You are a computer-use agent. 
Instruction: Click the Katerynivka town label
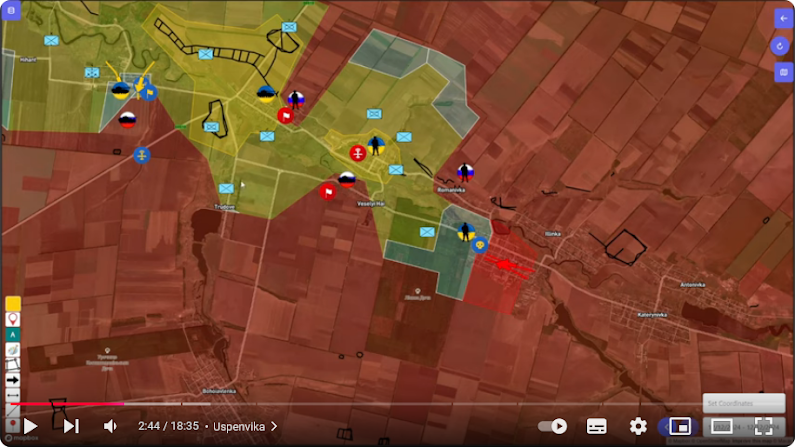pyautogui.click(x=653, y=315)
